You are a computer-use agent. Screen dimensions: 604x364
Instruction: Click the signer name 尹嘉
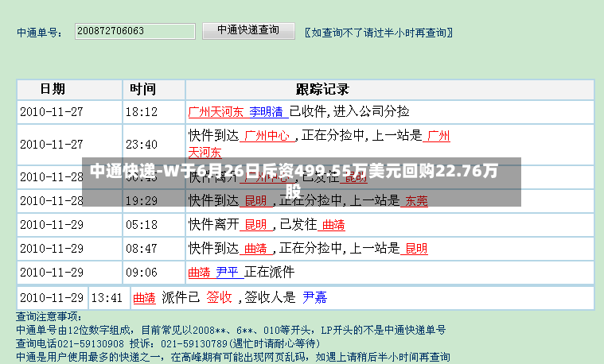(x=314, y=297)
